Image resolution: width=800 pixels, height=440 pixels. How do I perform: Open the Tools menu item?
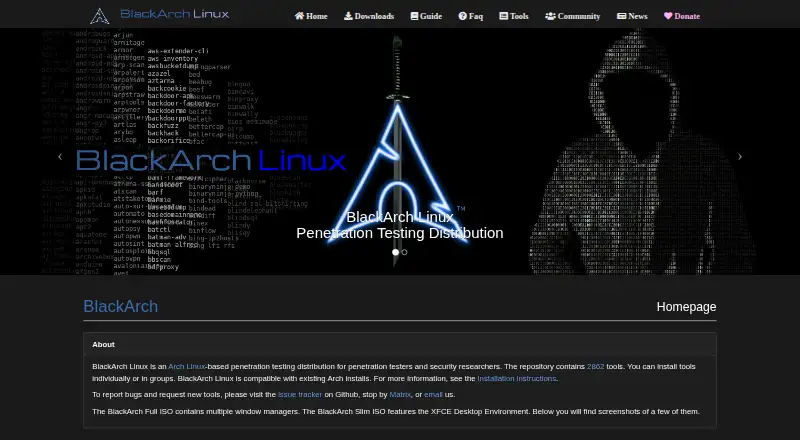514,16
